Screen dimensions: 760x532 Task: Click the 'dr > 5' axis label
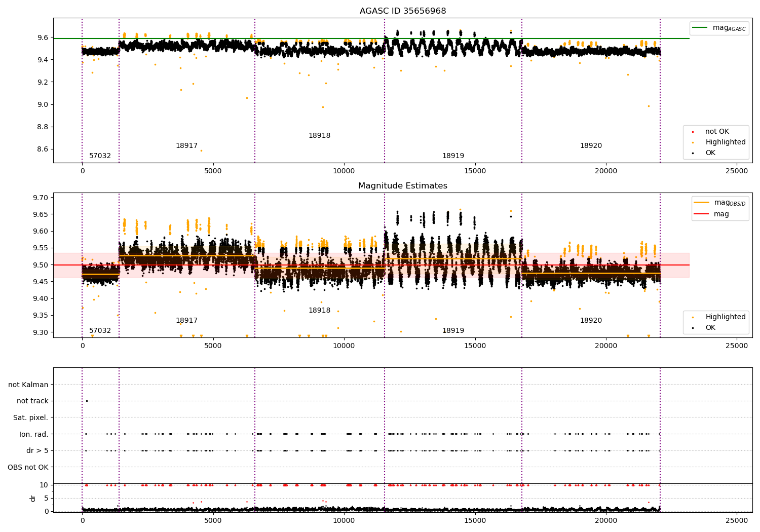(x=37, y=451)
